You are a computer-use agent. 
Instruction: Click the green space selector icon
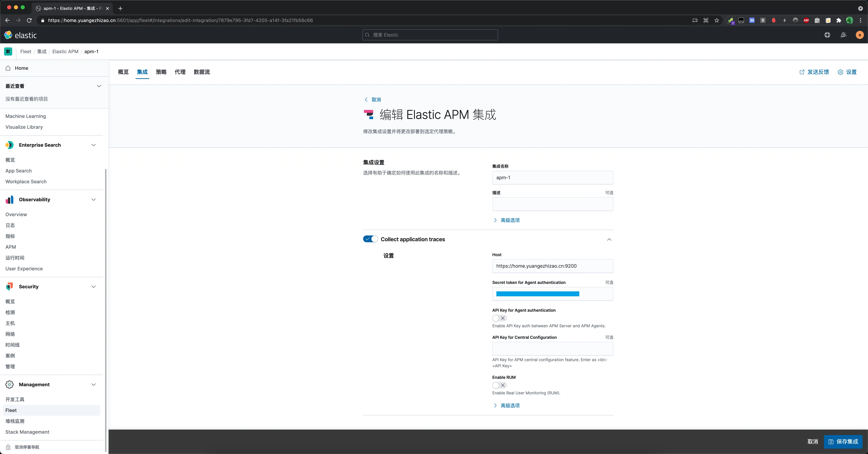8,51
